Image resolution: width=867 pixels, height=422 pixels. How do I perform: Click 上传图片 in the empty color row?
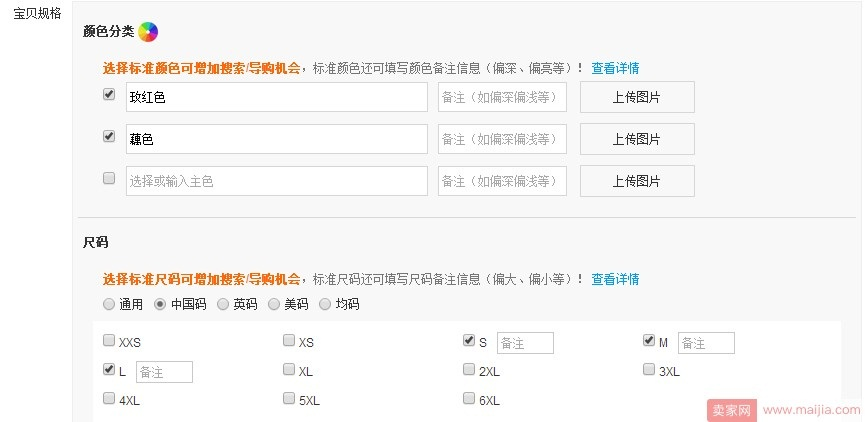[637, 181]
